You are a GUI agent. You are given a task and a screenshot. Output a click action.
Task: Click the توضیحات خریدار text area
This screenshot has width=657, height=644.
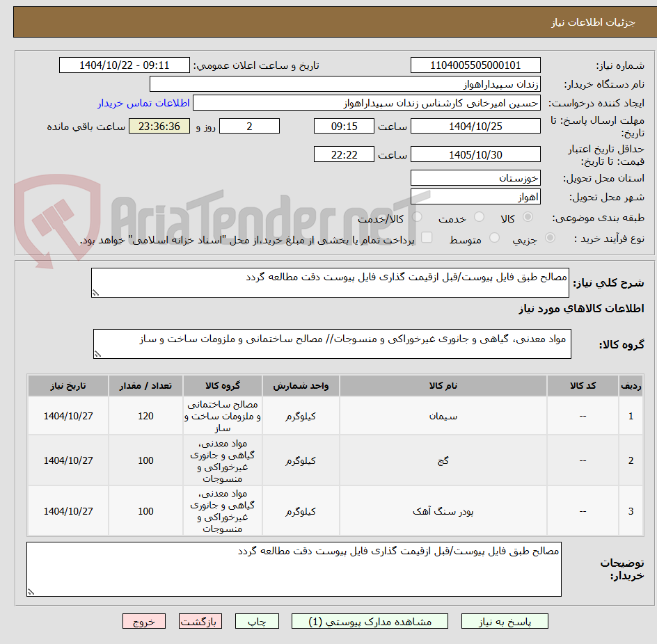(x=294, y=569)
